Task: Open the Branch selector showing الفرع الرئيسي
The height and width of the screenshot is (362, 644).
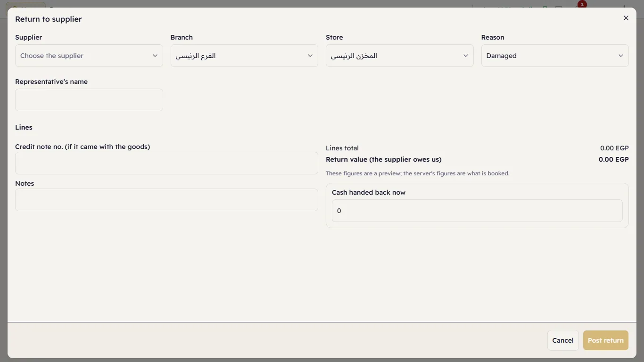Action: [244, 56]
